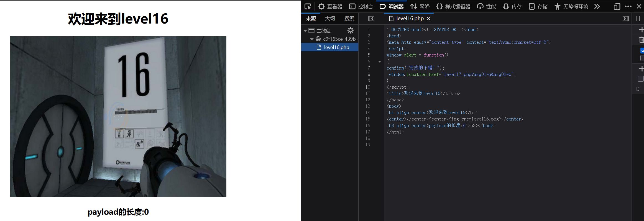Open the main thread gear settings
644x221 pixels.
coord(350,30)
